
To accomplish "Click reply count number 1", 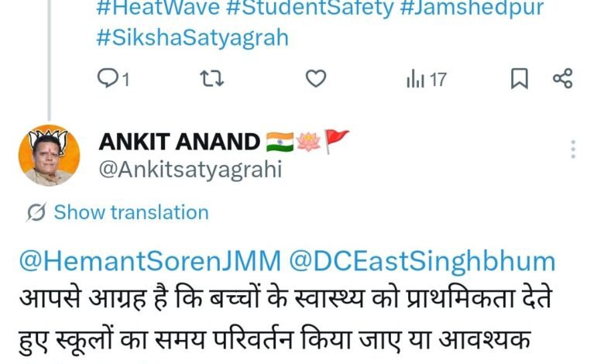I will pos(125,80).
